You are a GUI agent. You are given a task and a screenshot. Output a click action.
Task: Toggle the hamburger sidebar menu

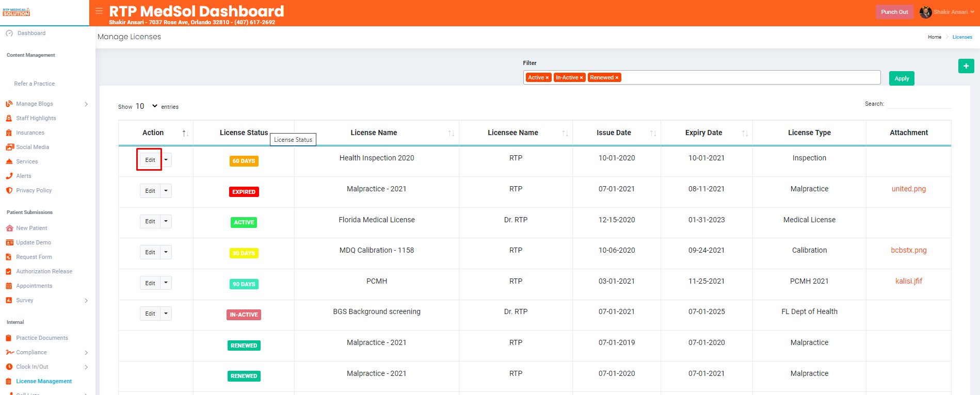99,11
